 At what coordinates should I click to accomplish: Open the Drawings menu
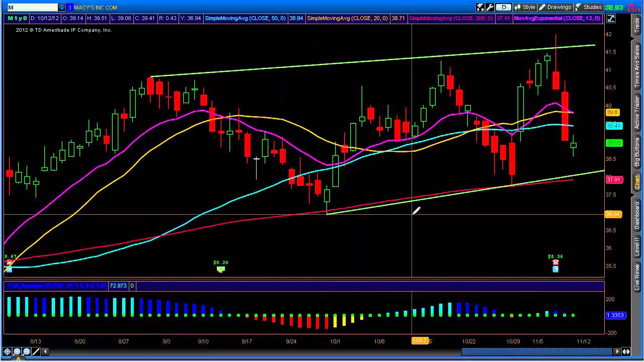click(x=555, y=7)
